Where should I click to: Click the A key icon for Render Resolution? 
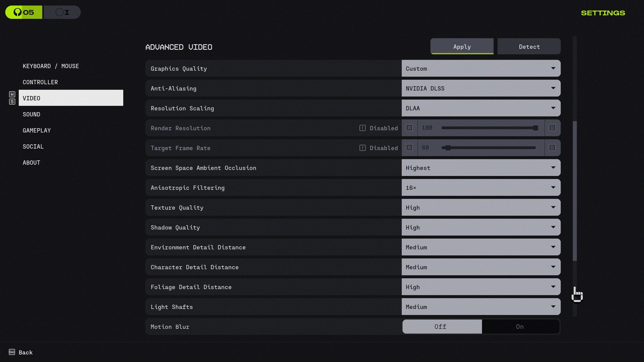409,128
